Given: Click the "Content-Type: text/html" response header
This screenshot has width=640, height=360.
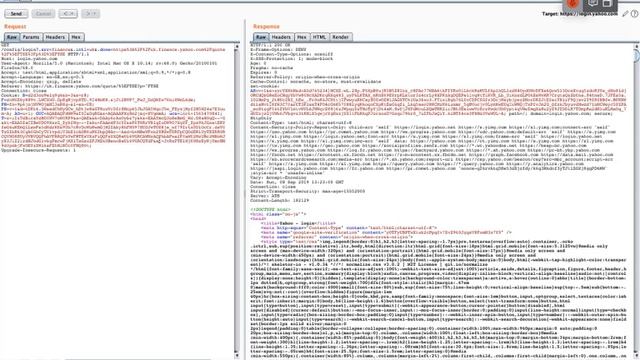Looking at the screenshot, I should [x=301, y=122].
